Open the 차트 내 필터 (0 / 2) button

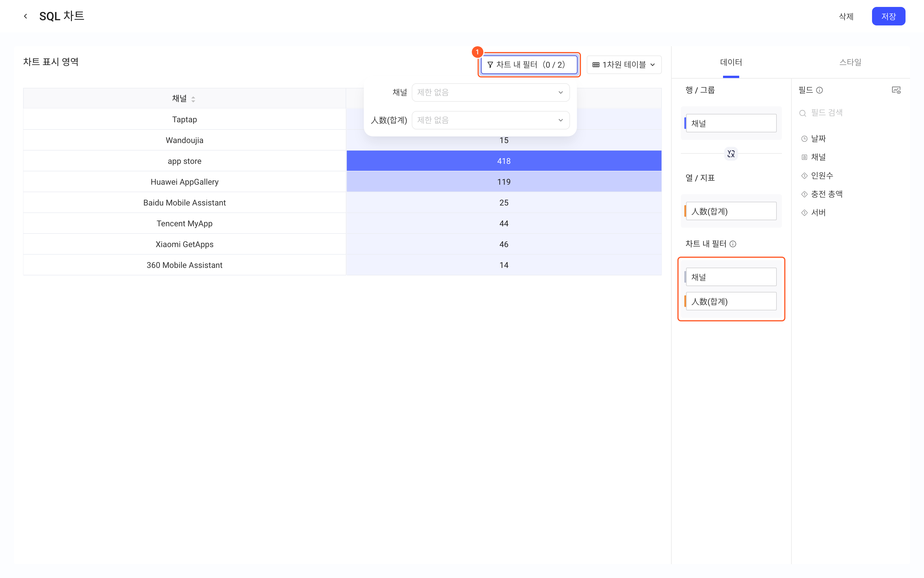[x=529, y=65]
